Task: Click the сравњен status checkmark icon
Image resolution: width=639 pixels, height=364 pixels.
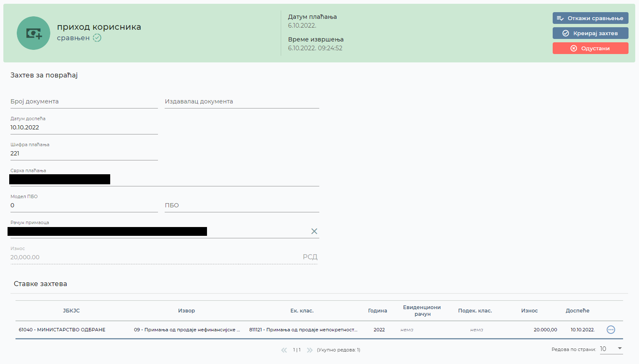Action: 97,38
